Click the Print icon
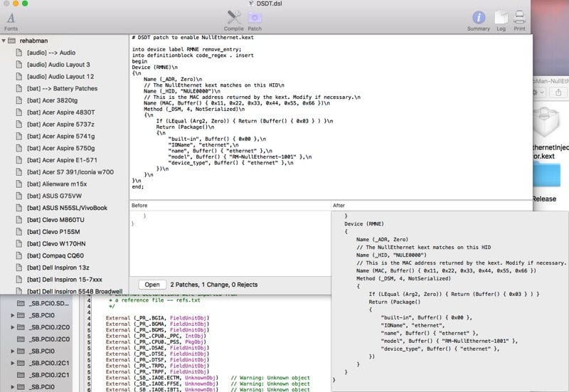Viewport: 569px width, 392px height. click(520, 17)
